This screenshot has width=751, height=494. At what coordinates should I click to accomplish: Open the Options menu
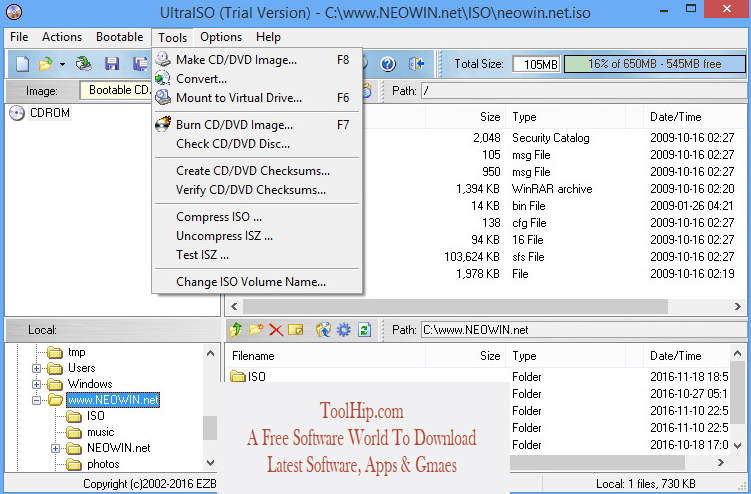[x=221, y=37]
